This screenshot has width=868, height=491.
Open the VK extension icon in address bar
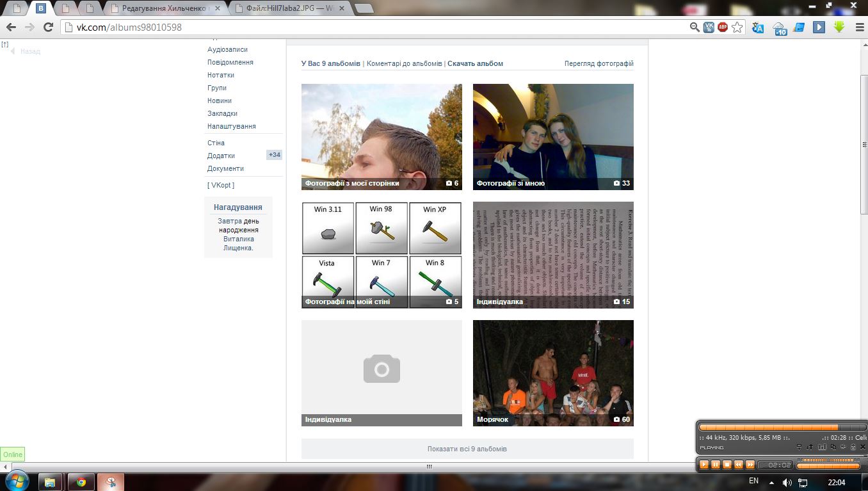[709, 27]
